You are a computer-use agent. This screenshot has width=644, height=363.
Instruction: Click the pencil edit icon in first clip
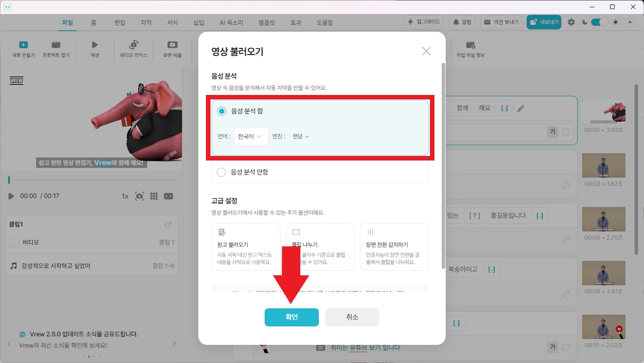point(521,108)
